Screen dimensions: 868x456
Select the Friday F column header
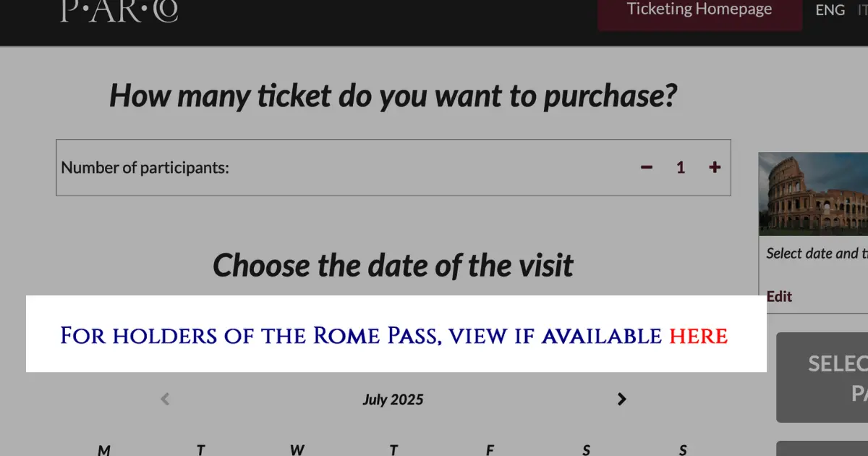click(x=490, y=449)
